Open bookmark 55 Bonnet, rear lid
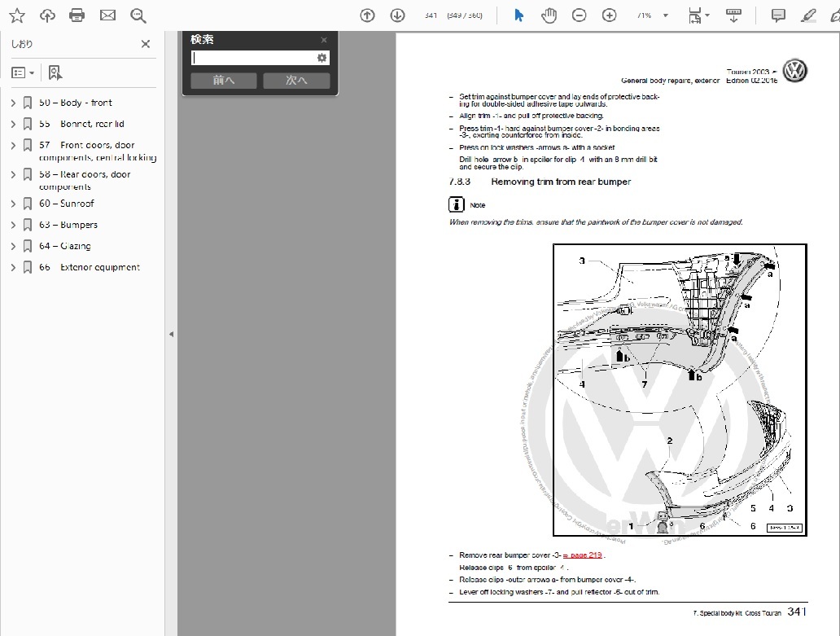840x636 pixels. pyautogui.click(x=81, y=125)
